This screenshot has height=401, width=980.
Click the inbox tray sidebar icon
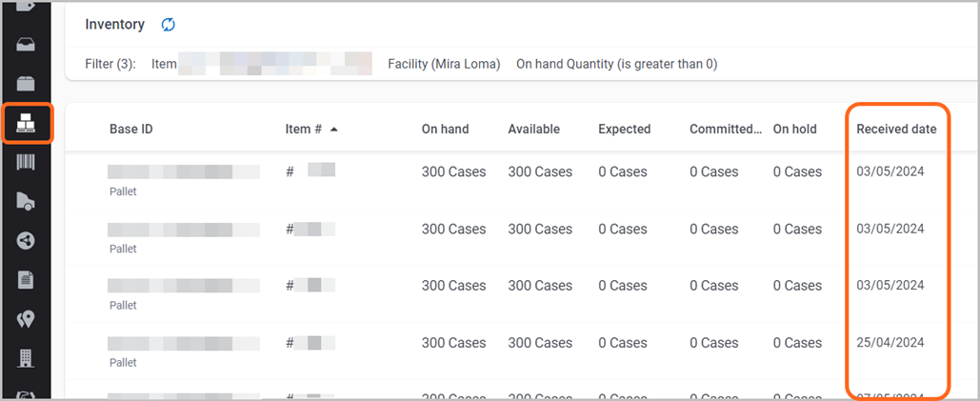pos(26,45)
